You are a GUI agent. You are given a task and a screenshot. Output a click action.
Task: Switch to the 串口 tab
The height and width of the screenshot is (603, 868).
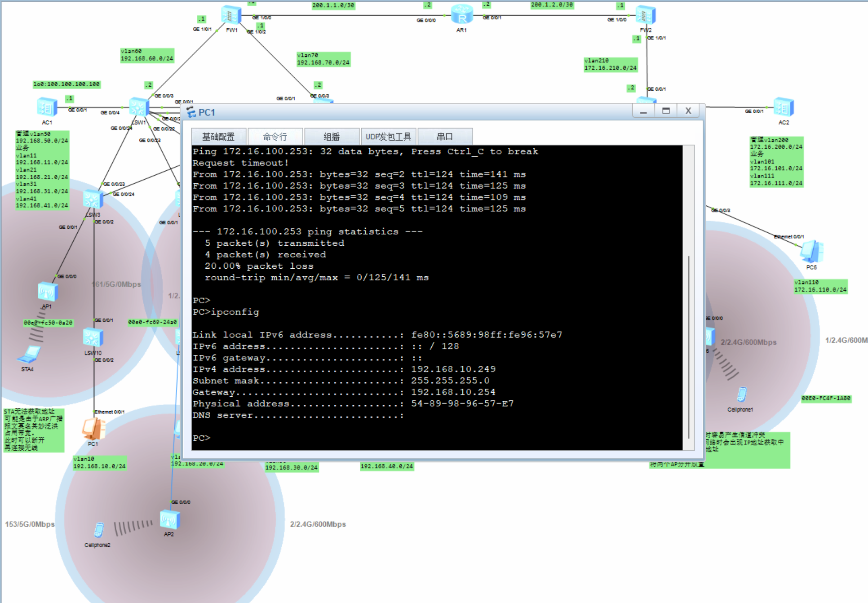445,137
